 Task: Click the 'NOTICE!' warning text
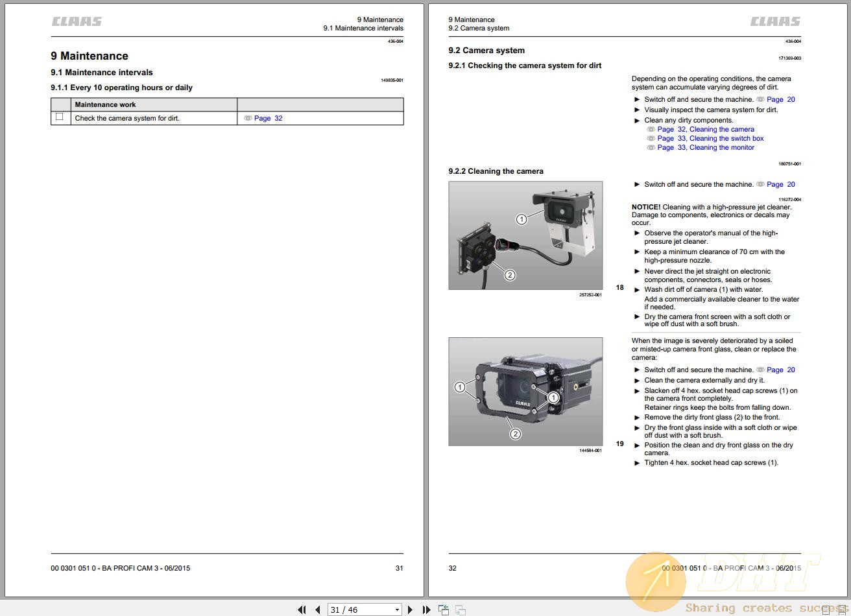[646, 207]
